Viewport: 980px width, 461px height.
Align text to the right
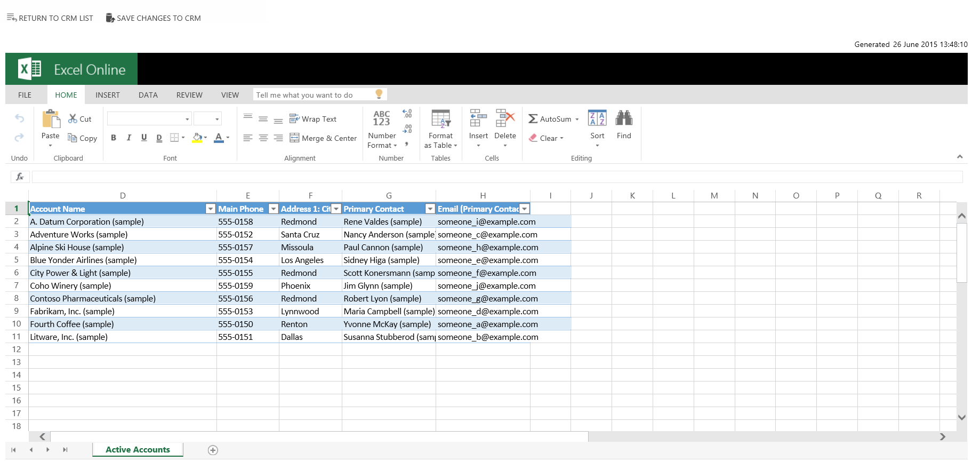pyautogui.click(x=278, y=138)
